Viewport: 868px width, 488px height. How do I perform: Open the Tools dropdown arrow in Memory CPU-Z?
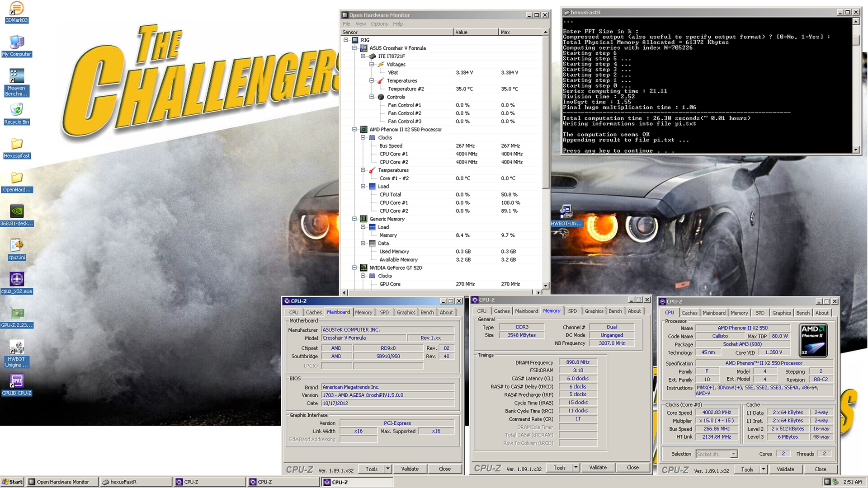(x=576, y=467)
